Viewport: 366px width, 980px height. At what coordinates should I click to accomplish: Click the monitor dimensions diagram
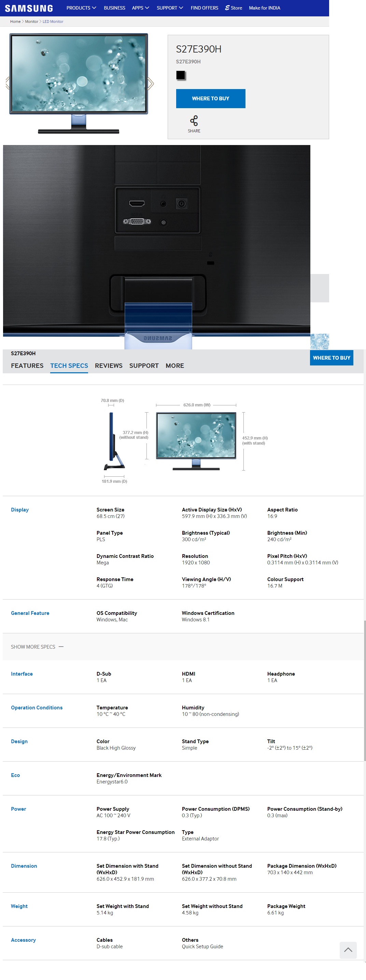[184, 440]
